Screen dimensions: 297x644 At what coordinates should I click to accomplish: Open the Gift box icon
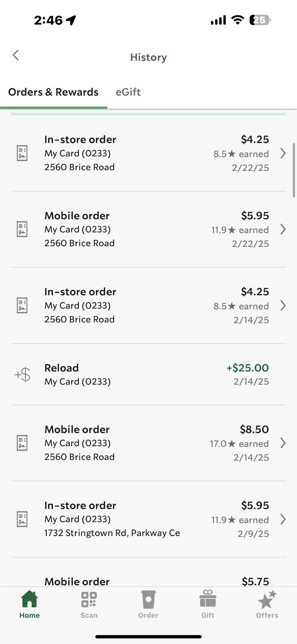(208, 600)
